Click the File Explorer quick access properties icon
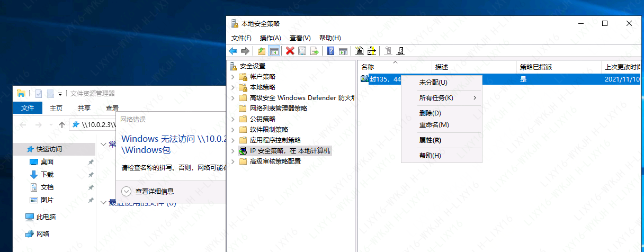The image size is (644, 252). pyautogui.click(x=39, y=93)
